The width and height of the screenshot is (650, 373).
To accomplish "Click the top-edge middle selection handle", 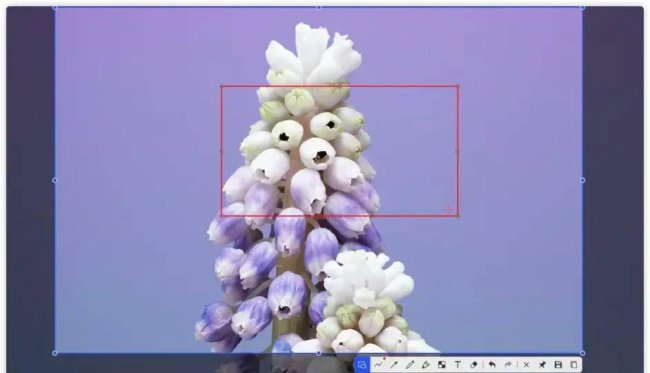I will (x=318, y=7).
